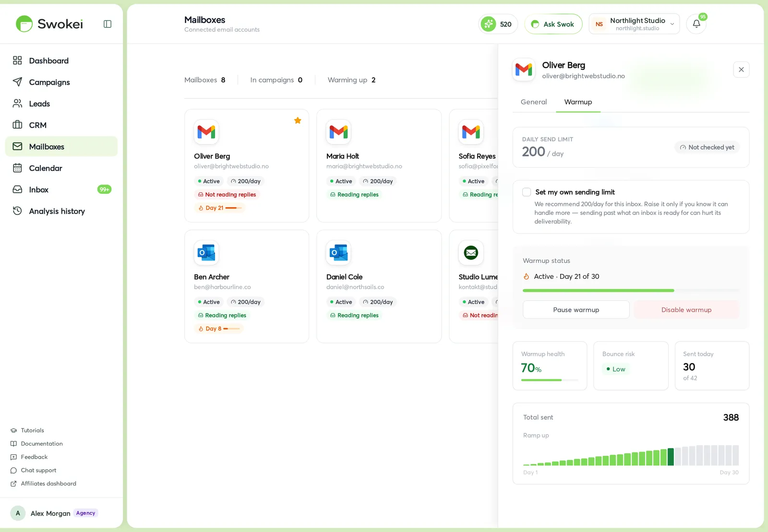This screenshot has height=532, width=768.
Task: Open the Documentation link
Action: 36,444
